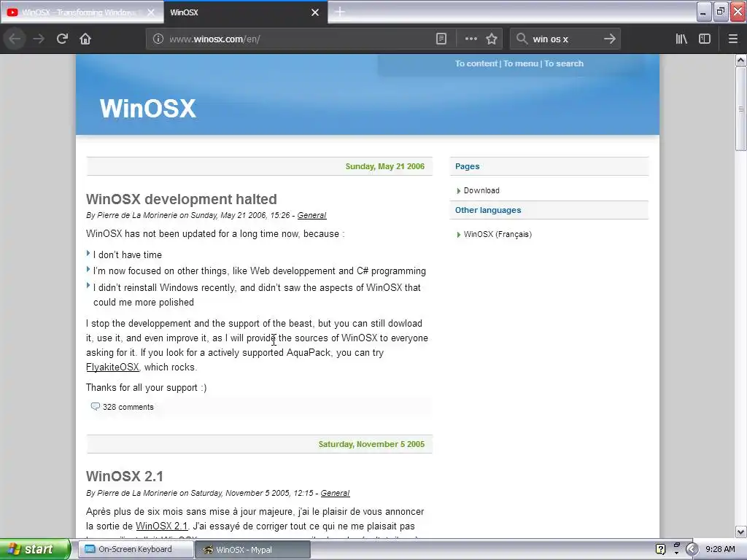The width and height of the screenshot is (747, 560).
Task: Open the WinOSX (Français) language link
Action: [498, 234]
